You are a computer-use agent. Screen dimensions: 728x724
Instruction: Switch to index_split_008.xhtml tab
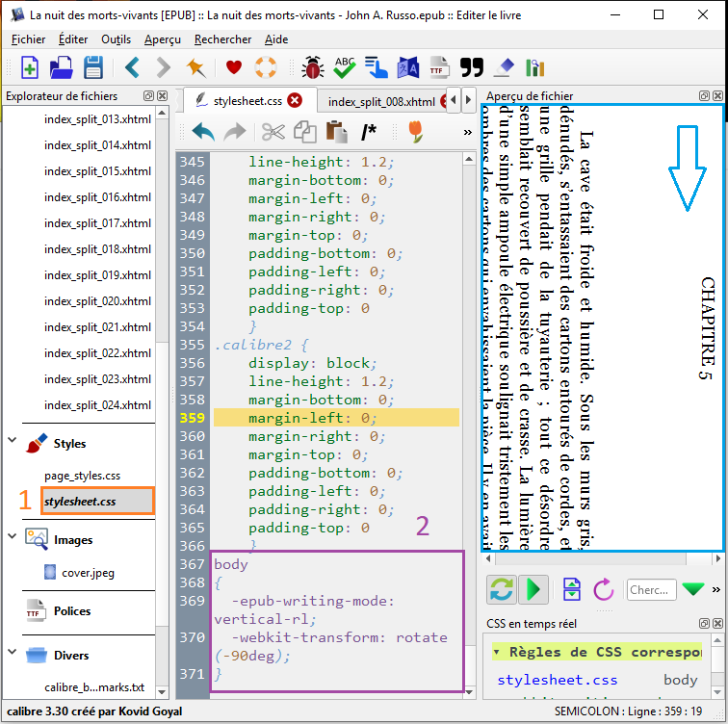pyautogui.click(x=380, y=101)
